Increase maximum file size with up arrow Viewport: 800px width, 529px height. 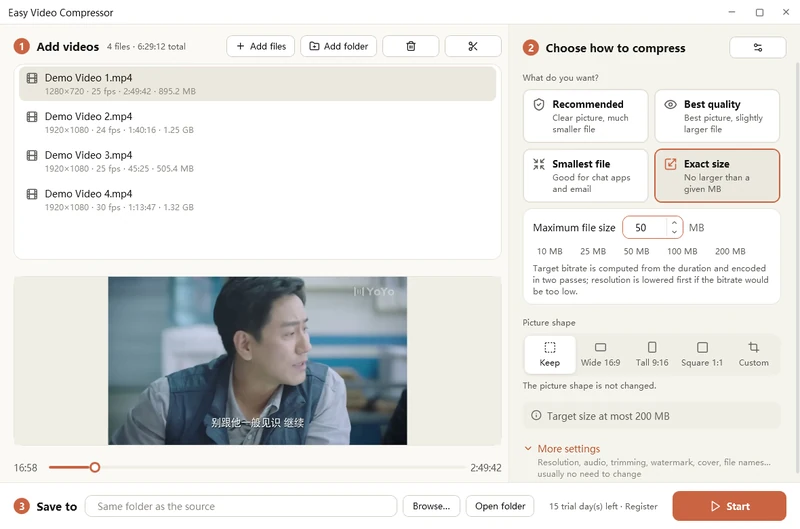[674, 223]
